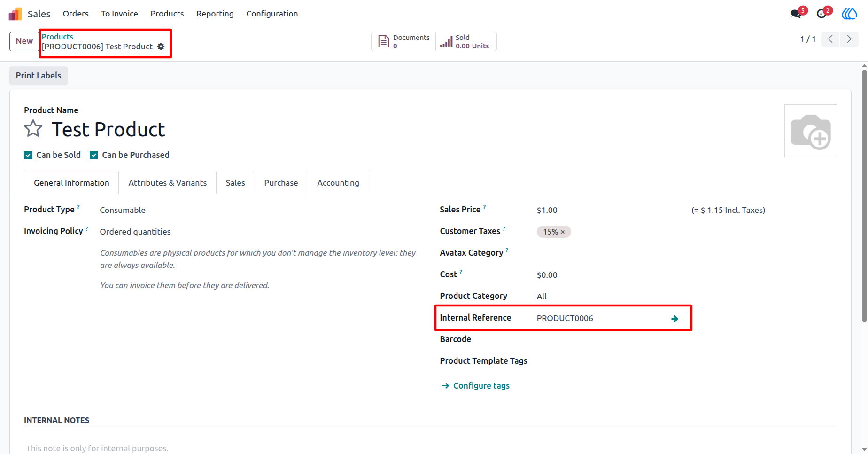Open the Product Category field set to All
The width and height of the screenshot is (868, 454).
(x=611, y=297)
